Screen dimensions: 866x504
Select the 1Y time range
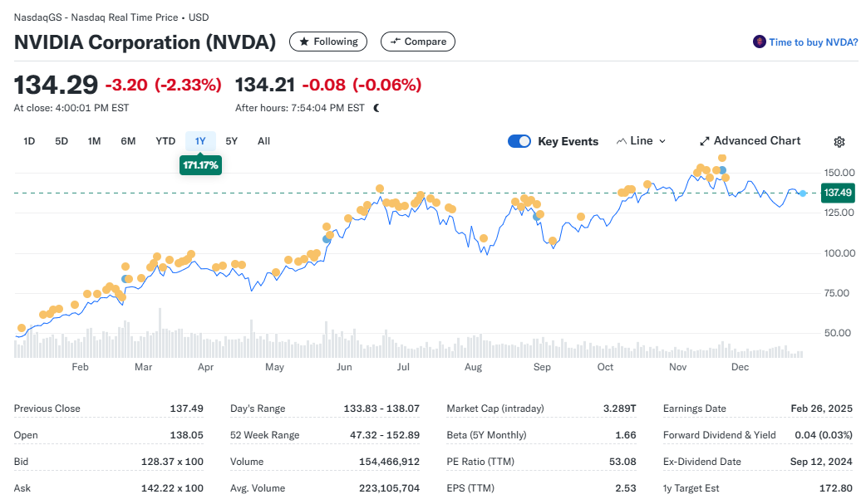200,141
